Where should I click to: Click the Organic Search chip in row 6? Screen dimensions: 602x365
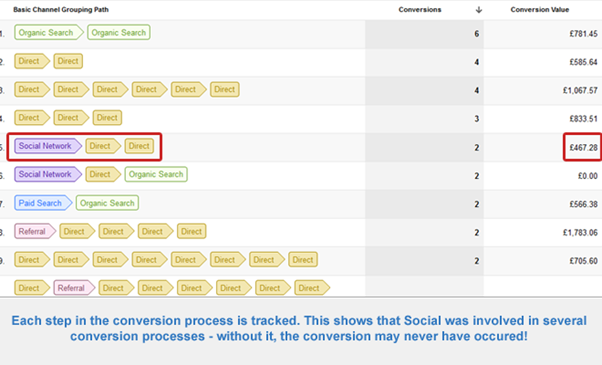tap(156, 174)
